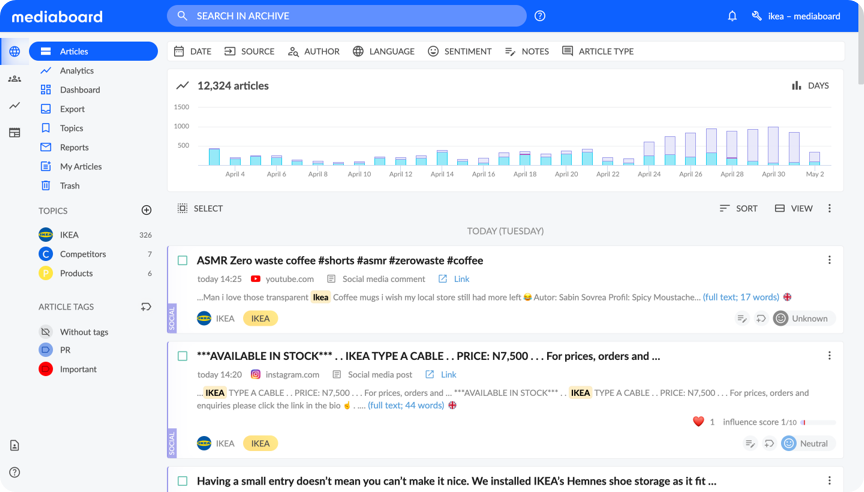Screen dimensions: 864x492
Task: Open Link of ASMR youtube article
Action: point(454,279)
